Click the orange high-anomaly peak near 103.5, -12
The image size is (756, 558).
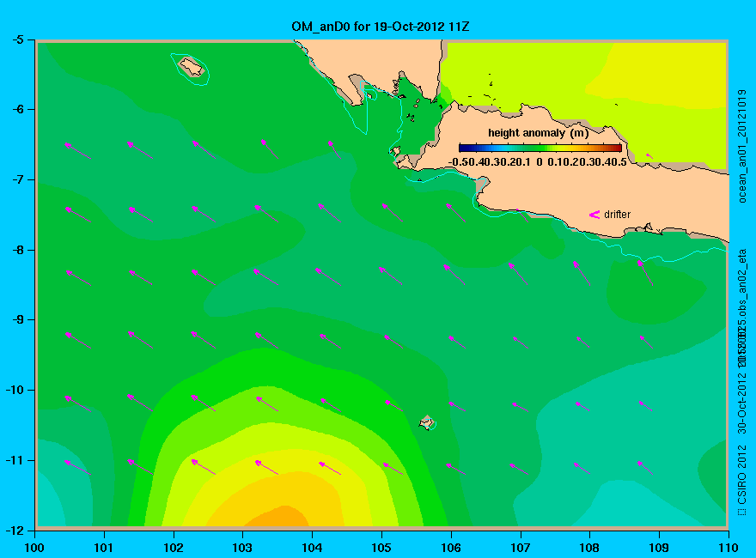click(278, 517)
